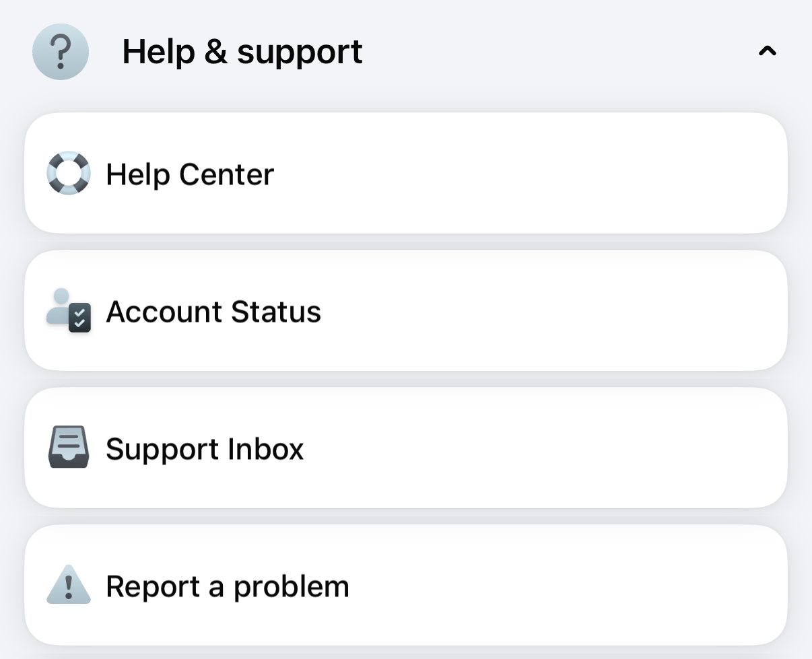This screenshot has width=812, height=659.
Task: Click the upward chevron in the top corner
Action: 767,52
